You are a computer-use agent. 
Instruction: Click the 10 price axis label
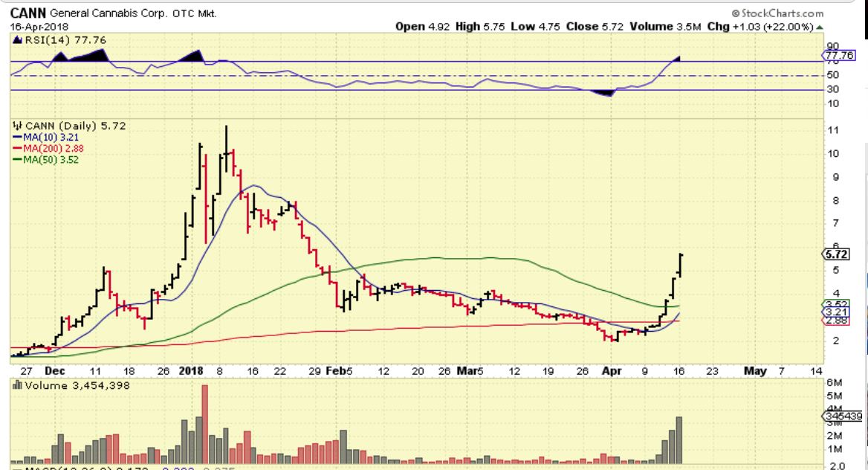(x=833, y=153)
